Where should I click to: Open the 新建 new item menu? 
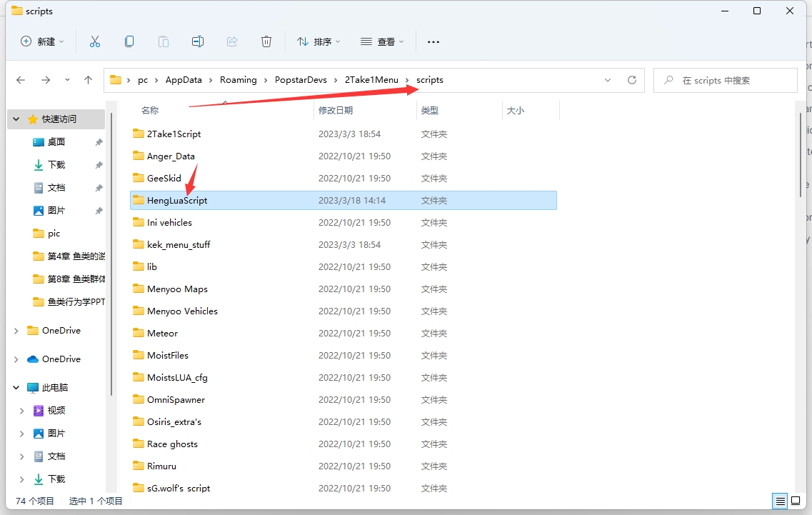click(x=42, y=41)
